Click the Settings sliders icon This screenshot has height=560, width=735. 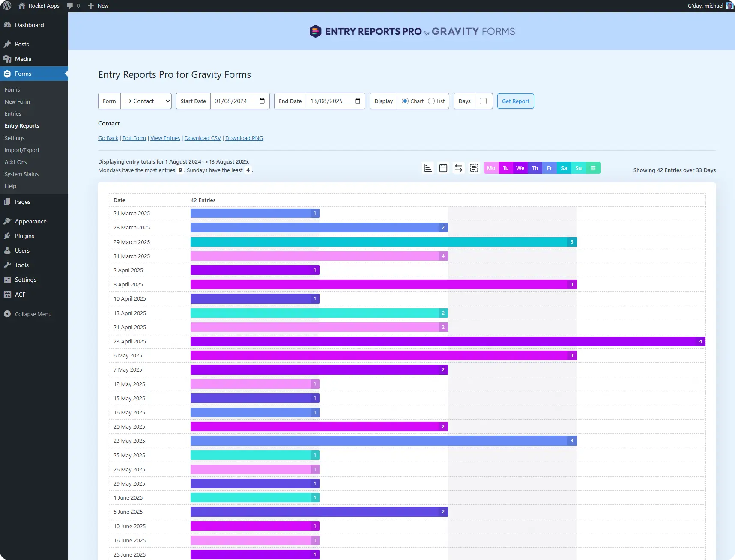(x=7, y=280)
